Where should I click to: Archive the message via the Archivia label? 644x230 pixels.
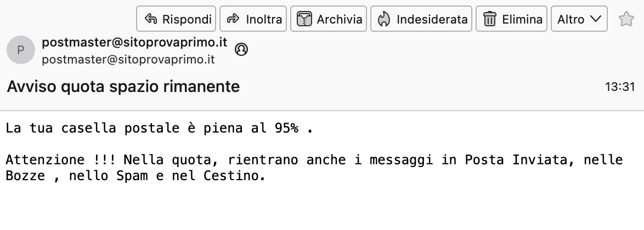tap(340, 20)
